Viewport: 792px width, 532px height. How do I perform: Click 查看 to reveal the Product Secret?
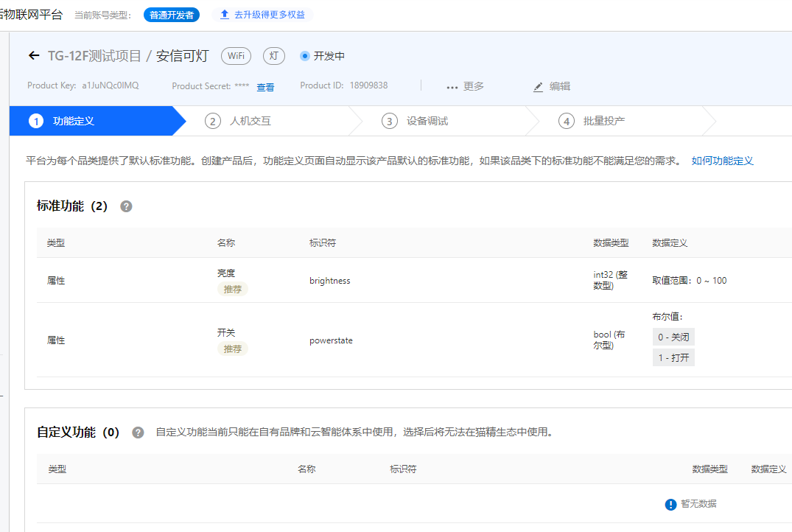click(x=265, y=87)
